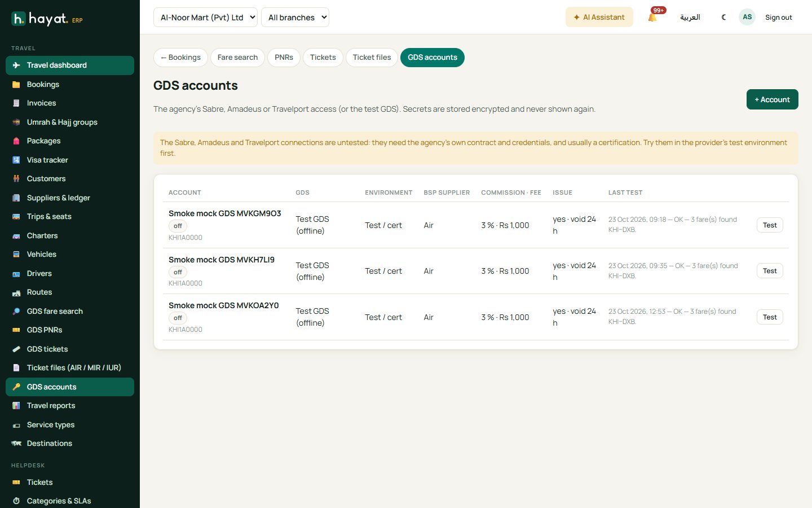
Task: Switch language to Arabic
Action: coord(690,17)
